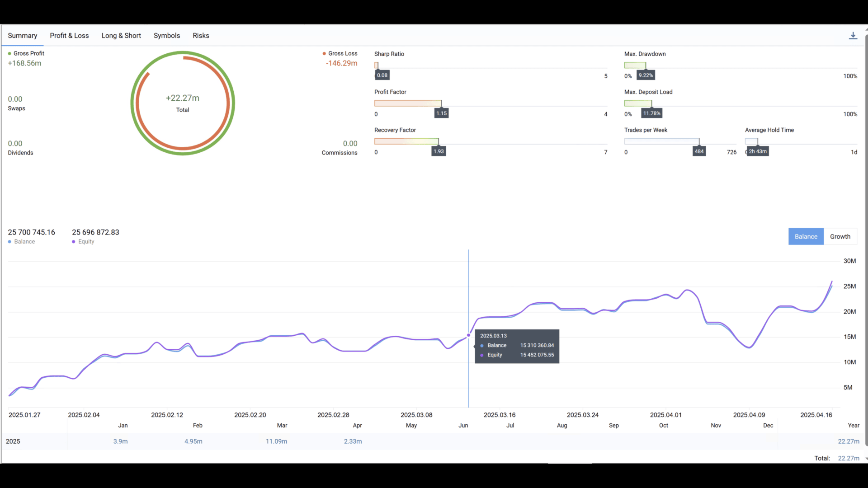Click the Max. Drawdown 9.22% marker

pyautogui.click(x=646, y=75)
